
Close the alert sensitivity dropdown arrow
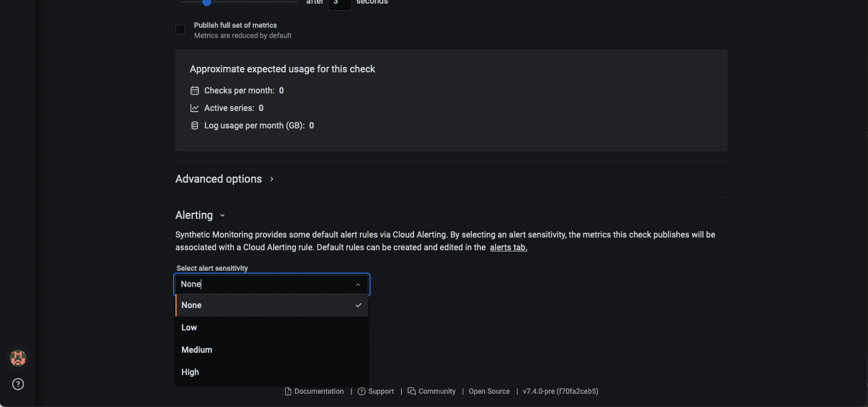(x=358, y=285)
